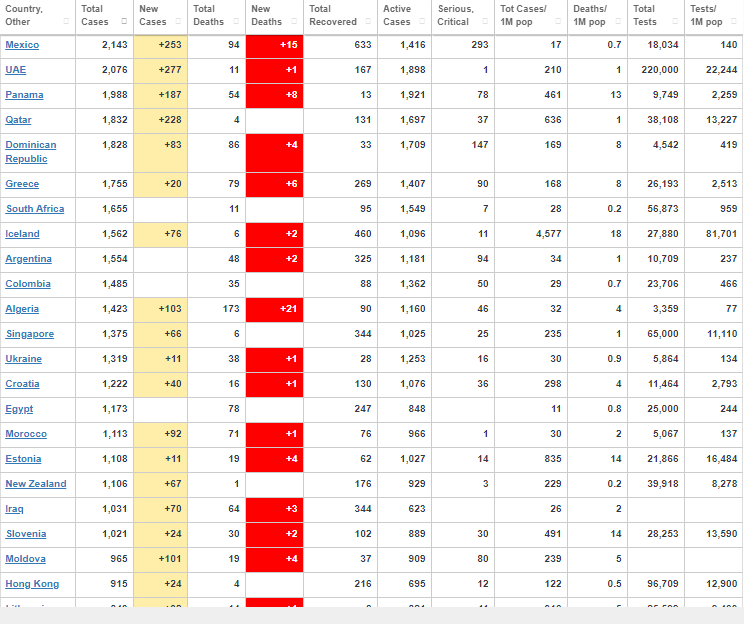Select Iceland's tests per million 81,701
This screenshot has height=624, width=744.
coord(721,234)
